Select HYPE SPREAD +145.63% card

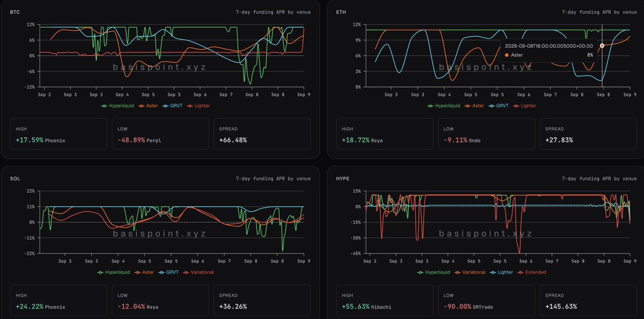(588, 300)
